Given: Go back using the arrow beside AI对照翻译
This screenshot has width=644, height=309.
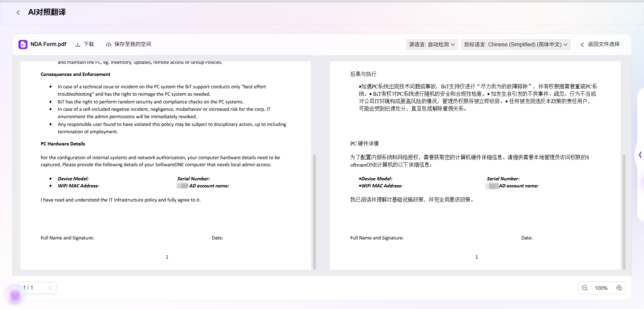Looking at the screenshot, I should (x=18, y=12).
